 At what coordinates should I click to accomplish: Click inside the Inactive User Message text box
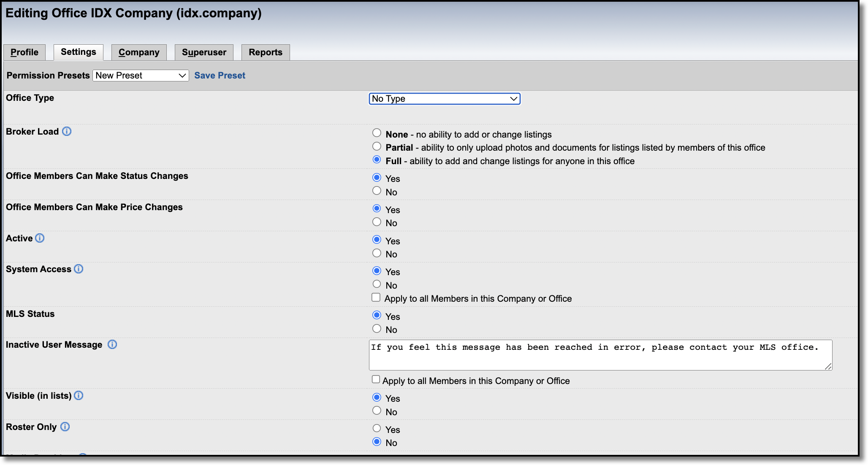tap(600, 355)
